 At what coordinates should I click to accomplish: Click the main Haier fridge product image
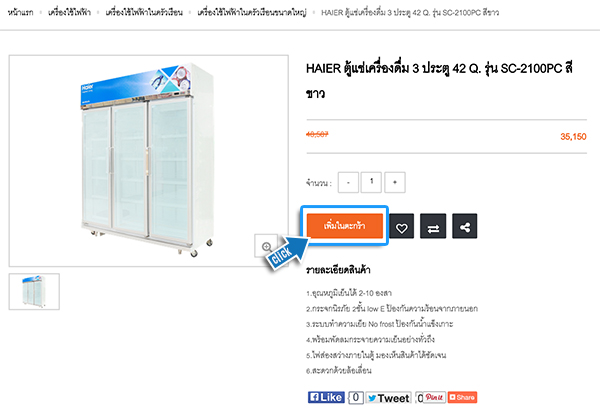[x=148, y=161]
